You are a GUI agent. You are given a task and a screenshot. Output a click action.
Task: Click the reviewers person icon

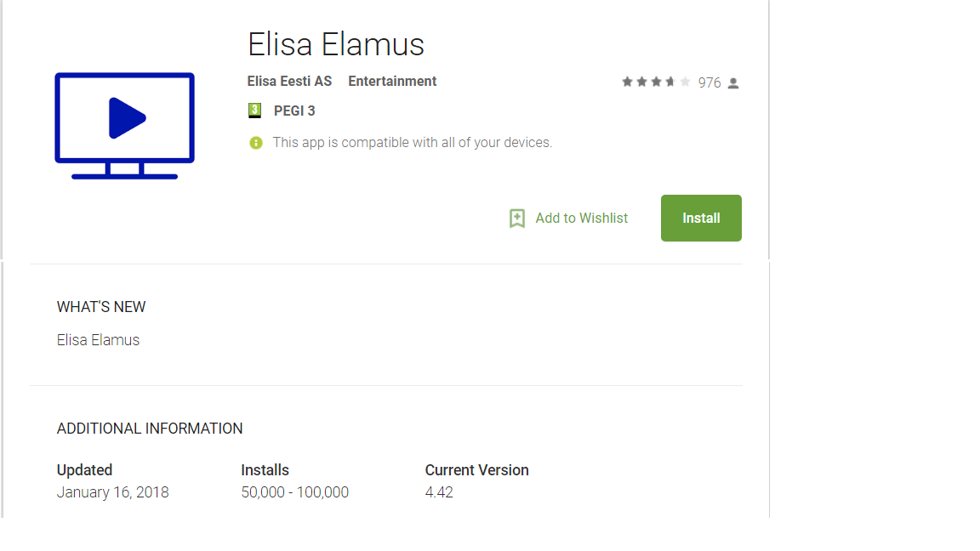734,83
